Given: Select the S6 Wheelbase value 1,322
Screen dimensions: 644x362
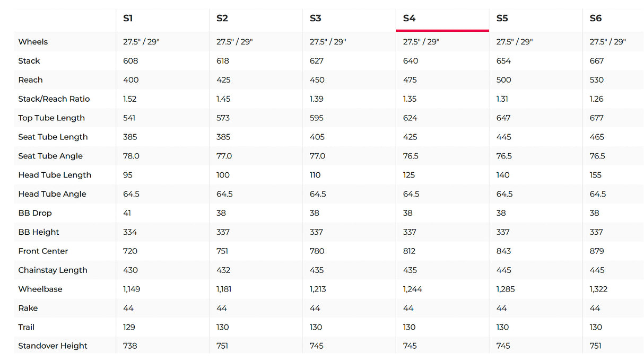Looking at the screenshot, I should pos(598,289).
